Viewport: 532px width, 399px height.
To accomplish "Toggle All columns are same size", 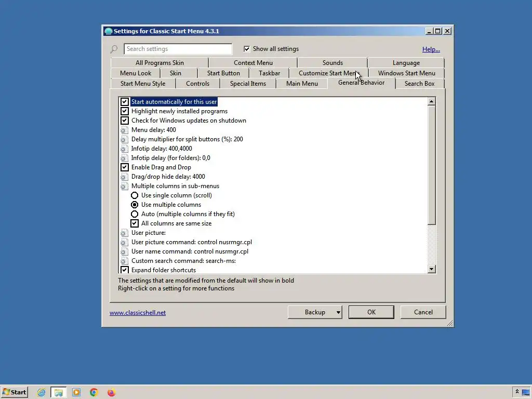I will click(x=135, y=223).
